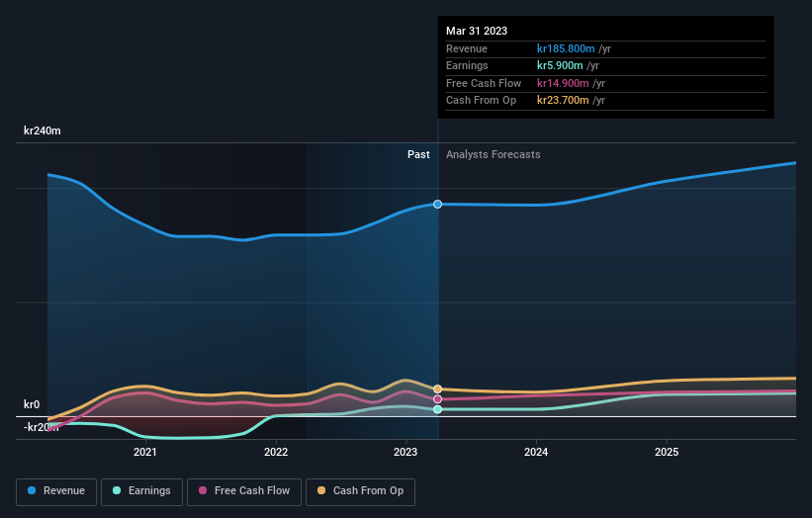
Task: Click the 2022 x-axis label
Action: click(276, 453)
